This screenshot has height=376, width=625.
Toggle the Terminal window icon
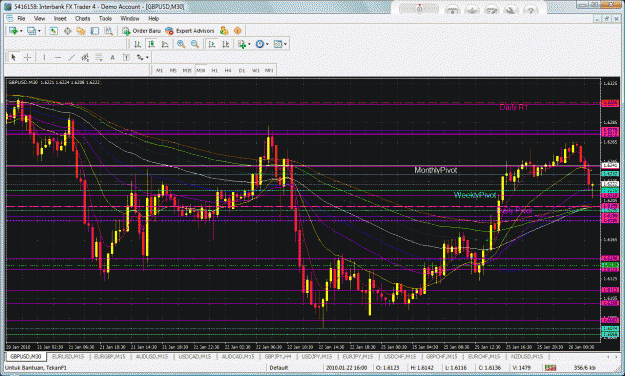94,31
